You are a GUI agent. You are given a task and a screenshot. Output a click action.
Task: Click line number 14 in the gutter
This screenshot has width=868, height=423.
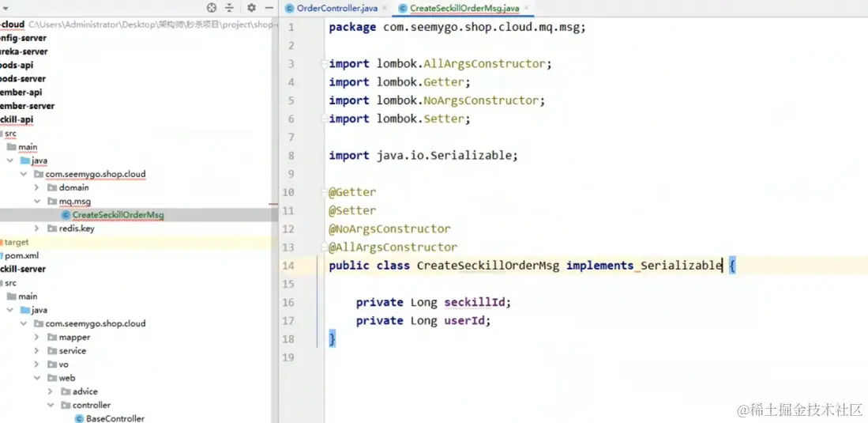click(287, 266)
